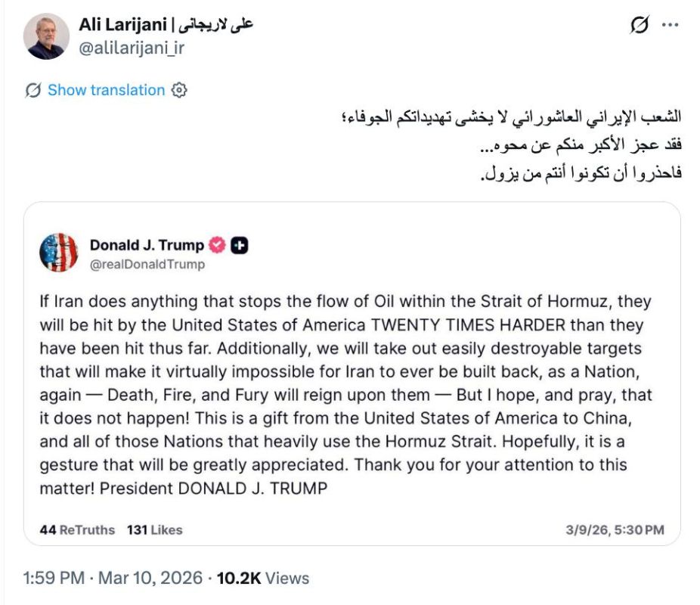This screenshot has height=605, width=700.
Task: Click Donald J. Trump's verified badge
Action: coord(217,244)
